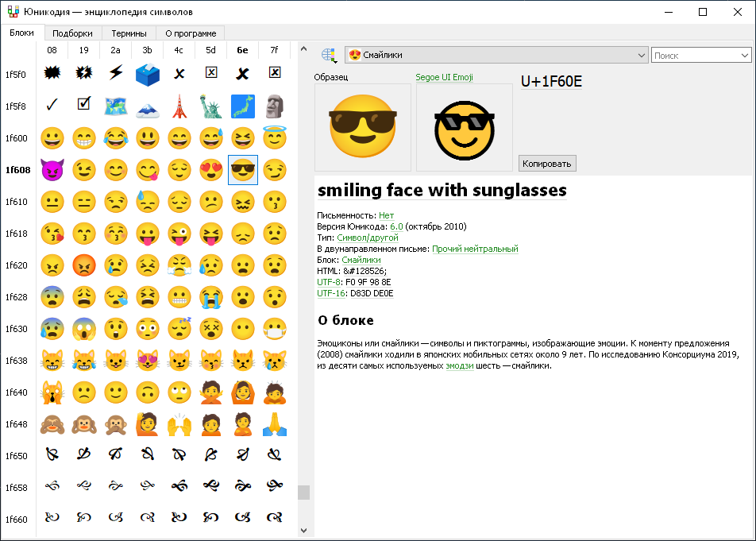The height and width of the screenshot is (541, 756).
Task: Select the face with rolling eyes emoji
Action: [179, 392]
